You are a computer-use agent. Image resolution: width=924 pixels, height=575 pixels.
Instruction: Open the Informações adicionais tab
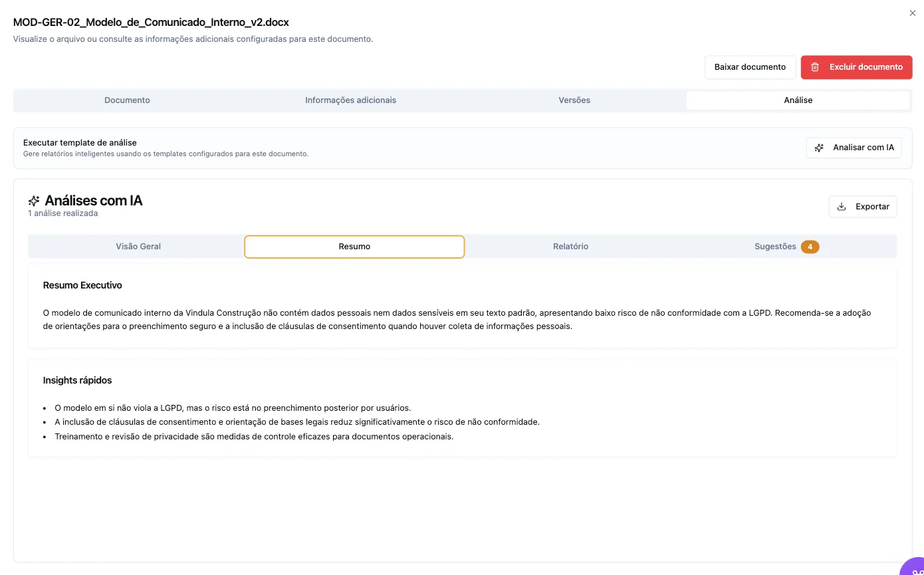pos(350,100)
